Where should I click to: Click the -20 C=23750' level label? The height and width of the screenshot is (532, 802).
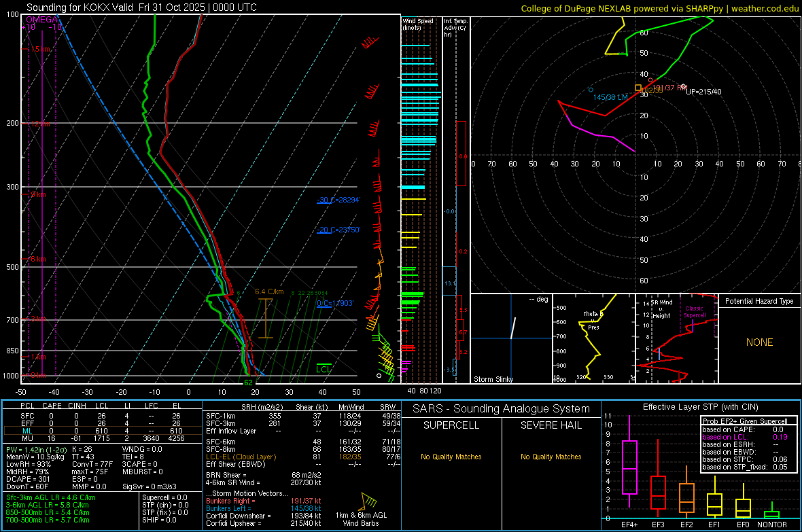click(x=338, y=230)
